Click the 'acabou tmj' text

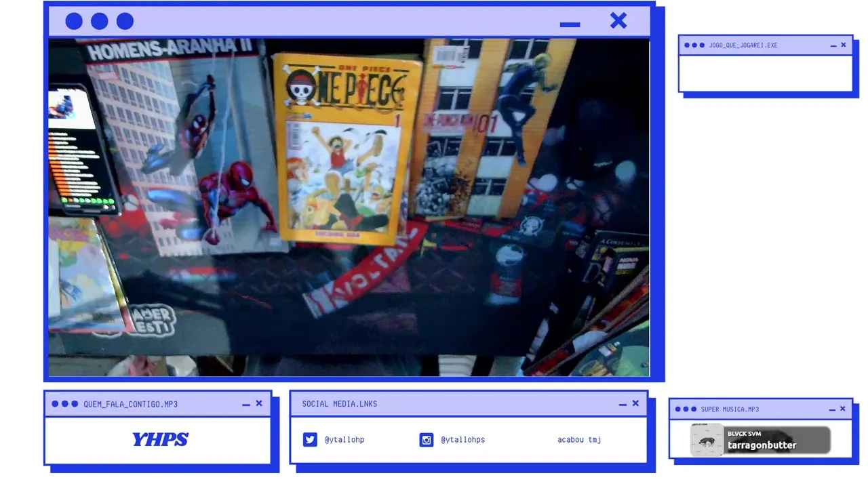click(580, 440)
